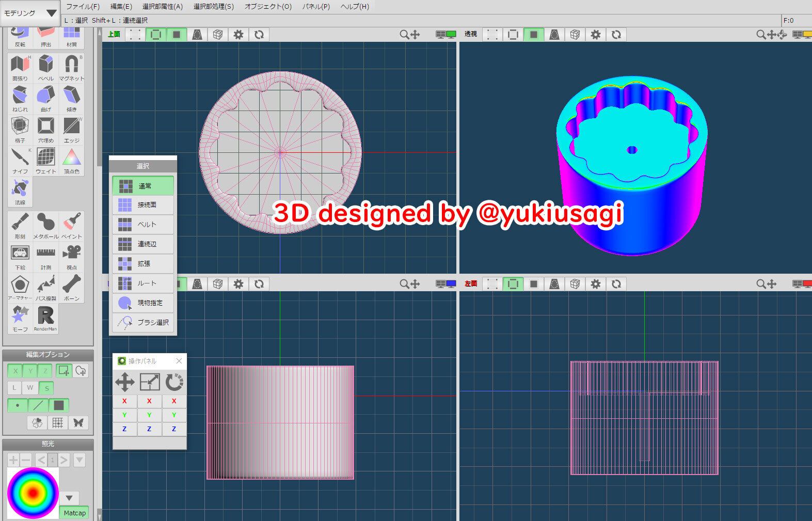Screen dimensions: 812x521
Task: Select the Bevel (ベベル) tool
Action: point(46,67)
